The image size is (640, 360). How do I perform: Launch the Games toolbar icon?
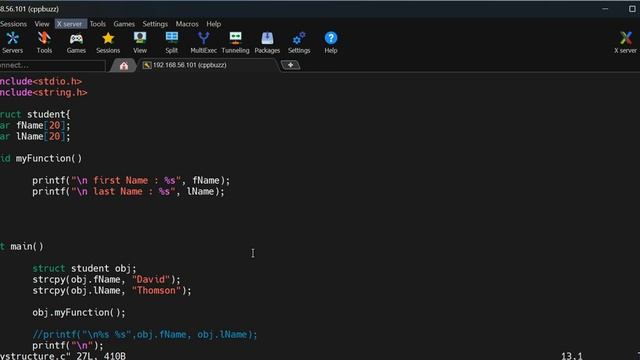(76, 42)
